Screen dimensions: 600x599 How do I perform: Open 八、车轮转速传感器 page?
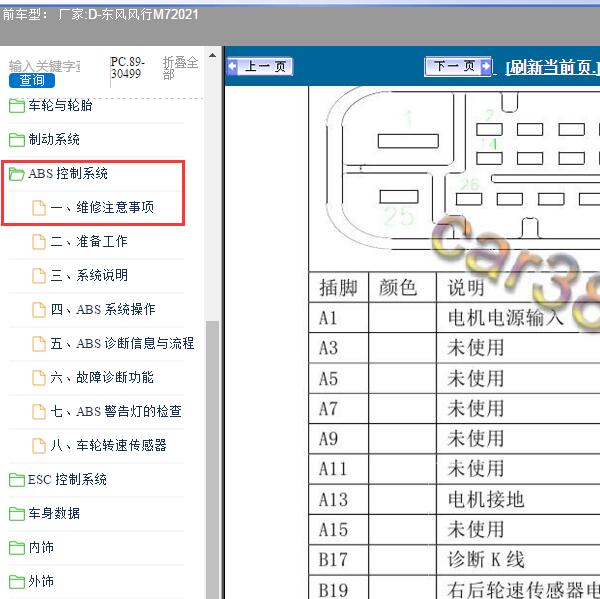pos(109,446)
